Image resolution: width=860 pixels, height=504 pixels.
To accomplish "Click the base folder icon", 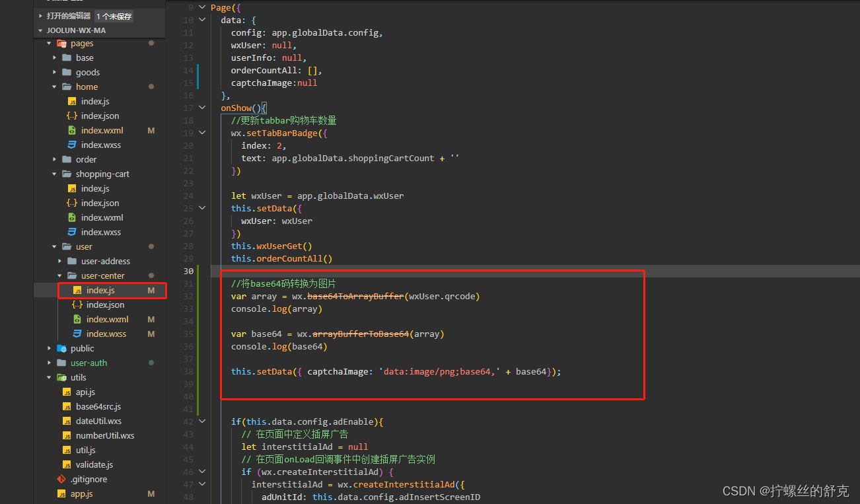I will pos(67,58).
